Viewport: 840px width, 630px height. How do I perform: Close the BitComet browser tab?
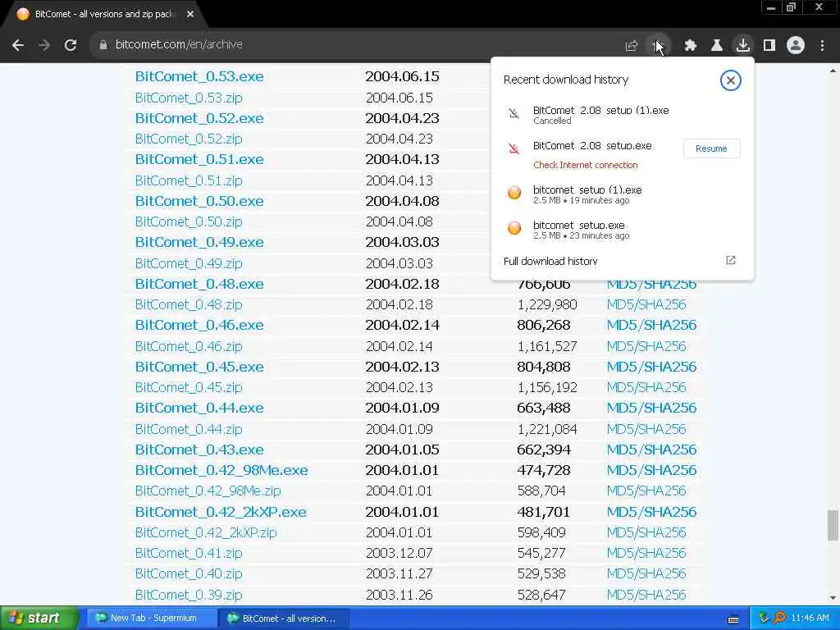tap(190, 15)
